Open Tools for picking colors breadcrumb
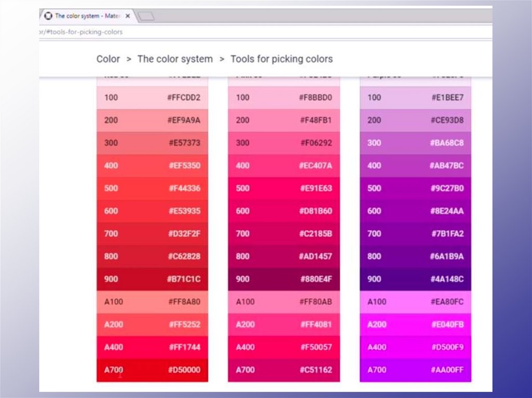This screenshot has height=398, width=532. [x=282, y=59]
